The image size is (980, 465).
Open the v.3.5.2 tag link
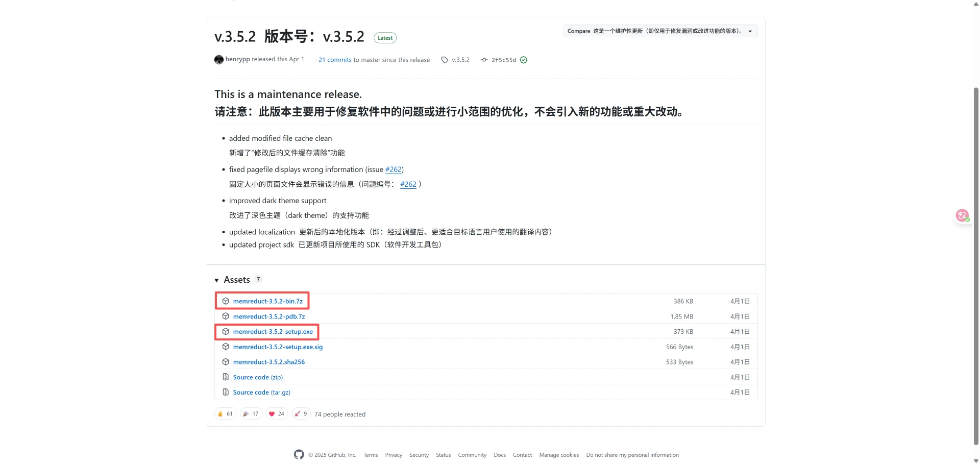pyautogui.click(x=460, y=60)
